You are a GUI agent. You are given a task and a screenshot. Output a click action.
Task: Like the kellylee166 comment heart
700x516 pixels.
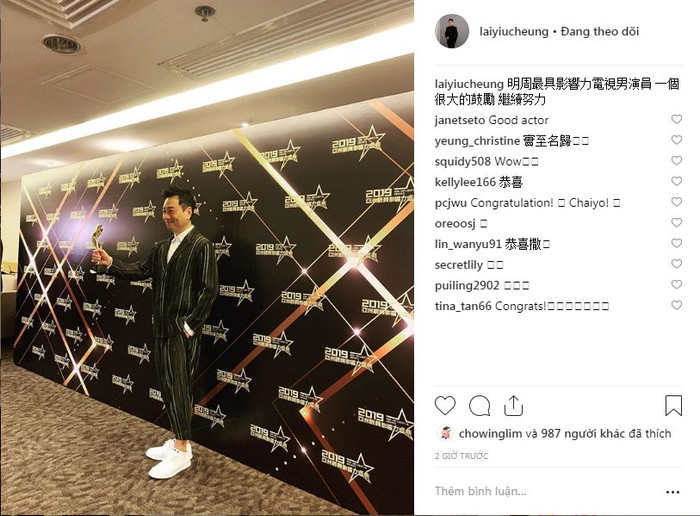(676, 181)
